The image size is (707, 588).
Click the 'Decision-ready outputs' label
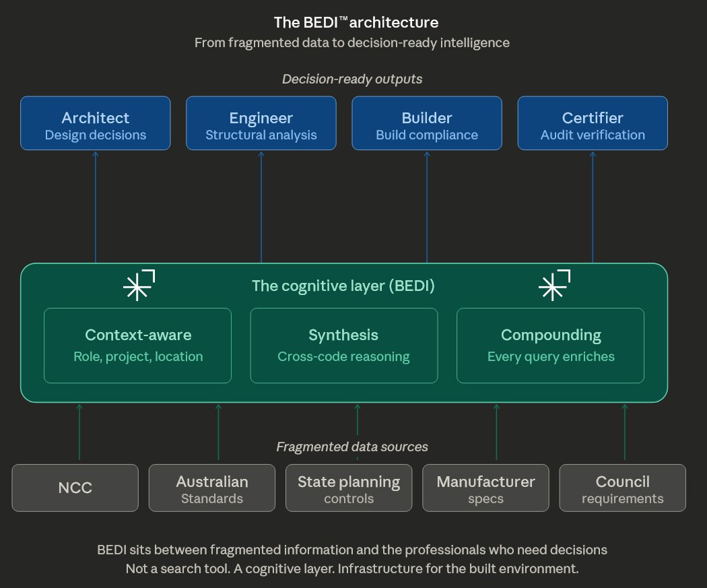coord(352,79)
